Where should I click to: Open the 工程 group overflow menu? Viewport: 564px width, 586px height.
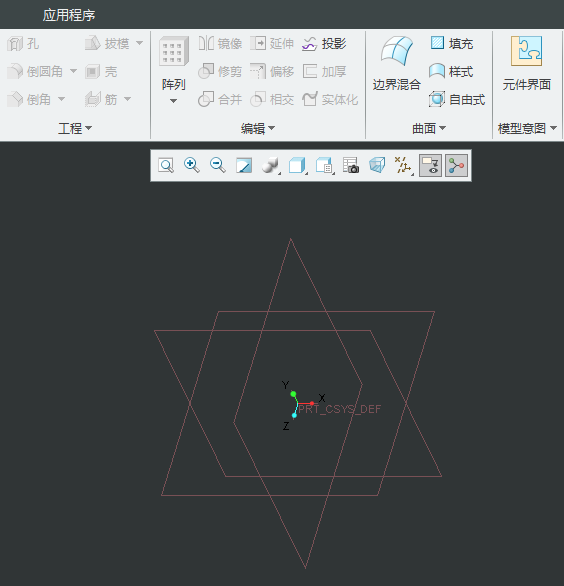75,129
